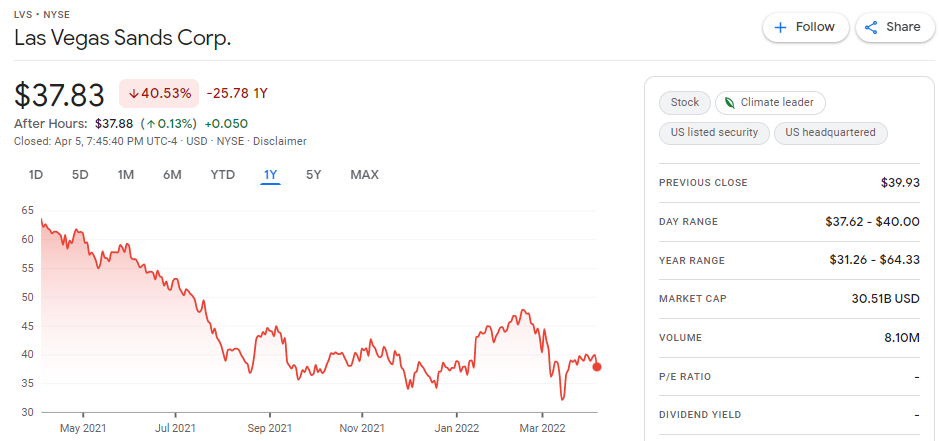Click the 30 price axis label

tap(28, 412)
